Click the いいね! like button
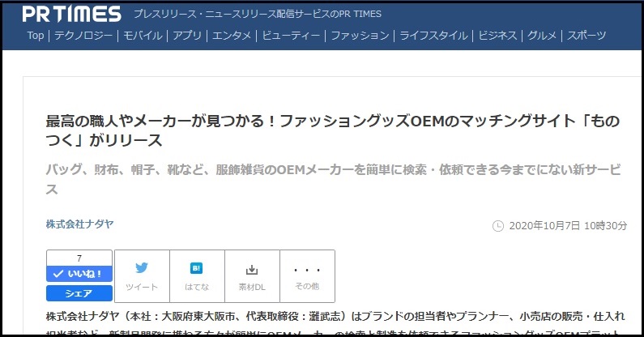Viewport: 644px width, 337px height. tap(79, 274)
